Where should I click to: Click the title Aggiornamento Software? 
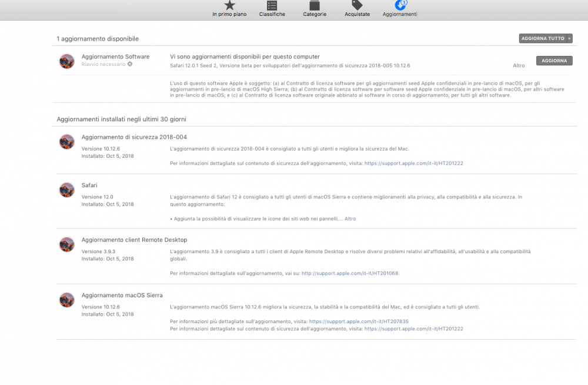coord(115,57)
